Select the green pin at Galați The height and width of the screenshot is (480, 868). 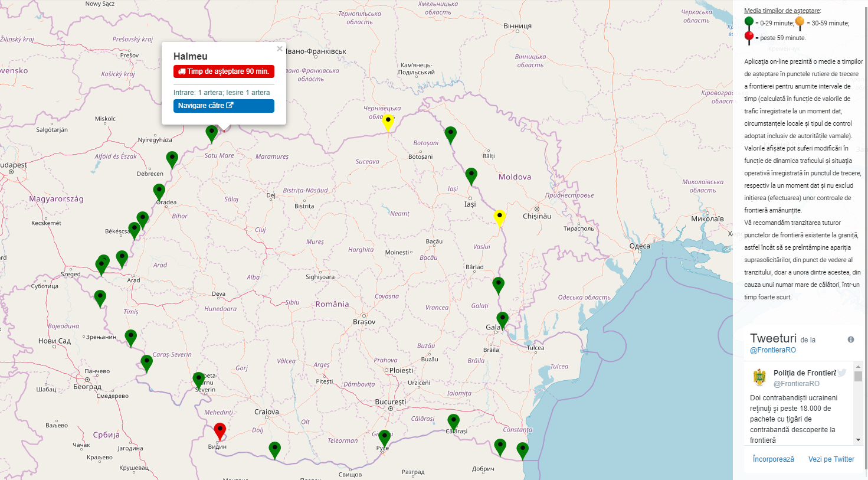tap(502, 319)
